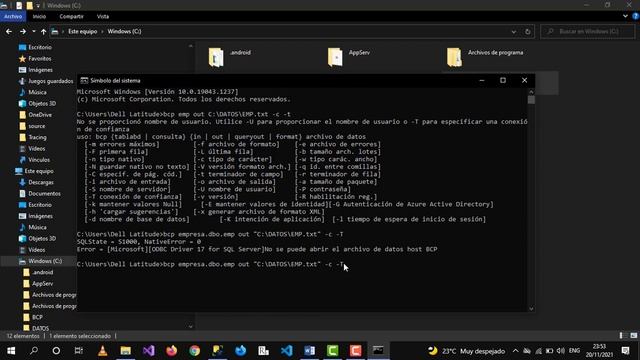Launch VLC media player from taskbar
The width and height of the screenshot is (640, 360).
click(x=102, y=351)
